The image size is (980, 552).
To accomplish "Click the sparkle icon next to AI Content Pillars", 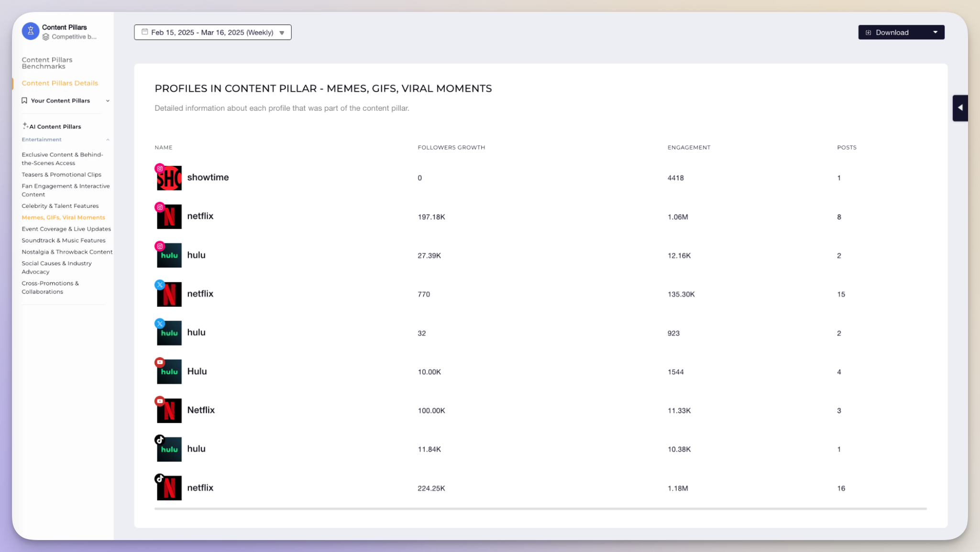I will tap(25, 126).
